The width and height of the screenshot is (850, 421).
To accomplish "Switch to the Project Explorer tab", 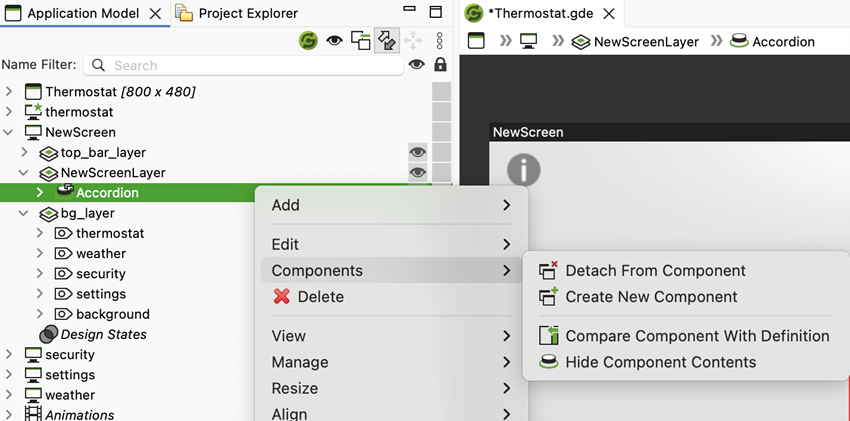I will coord(237,13).
